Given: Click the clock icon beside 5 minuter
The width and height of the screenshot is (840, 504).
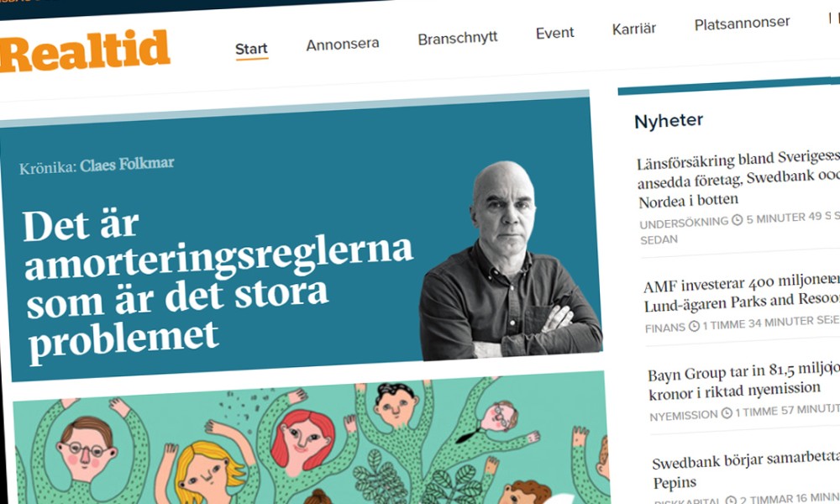Looking at the screenshot, I should pyautogui.click(x=738, y=219).
